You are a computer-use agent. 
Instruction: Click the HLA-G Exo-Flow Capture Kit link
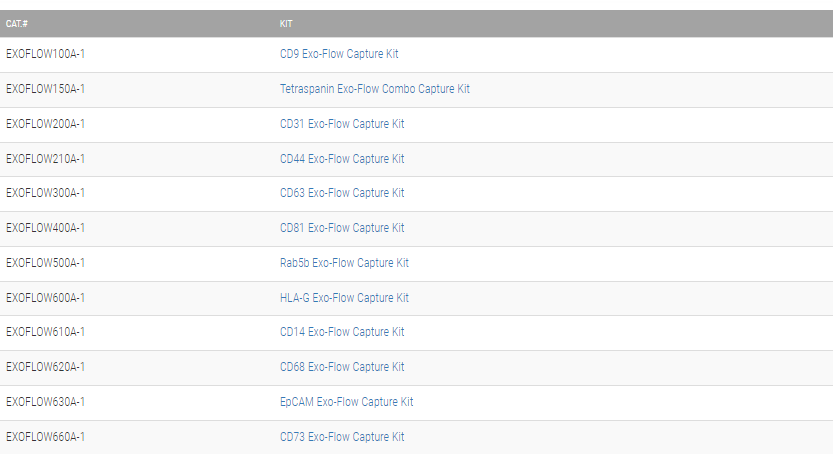click(344, 298)
